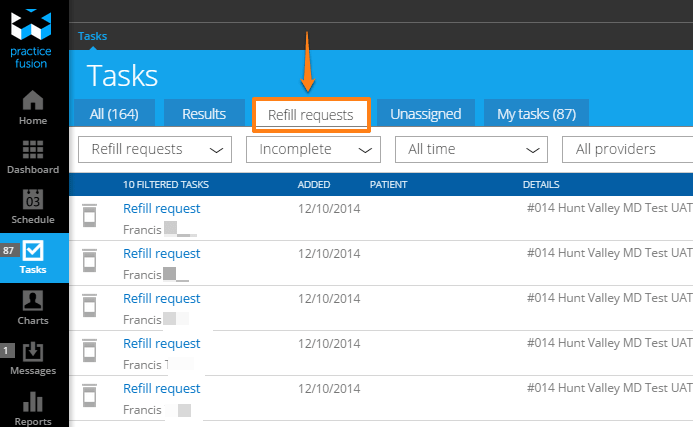The image size is (693, 427).
Task: Open the first Refill request link
Action: tap(161, 208)
